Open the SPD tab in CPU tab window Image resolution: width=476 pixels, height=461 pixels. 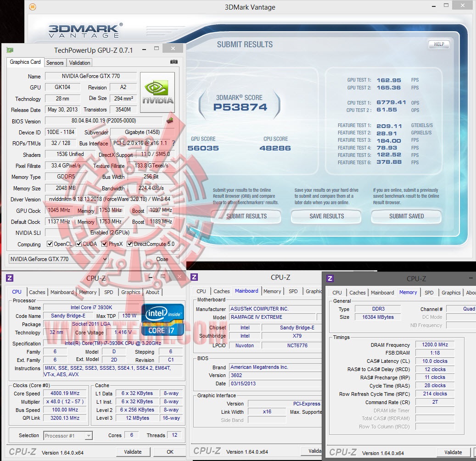tap(109, 292)
